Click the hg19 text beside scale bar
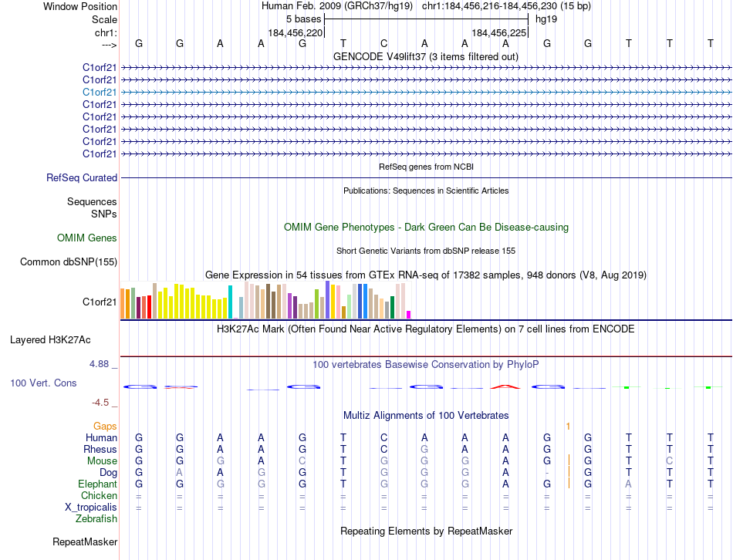 (x=546, y=19)
